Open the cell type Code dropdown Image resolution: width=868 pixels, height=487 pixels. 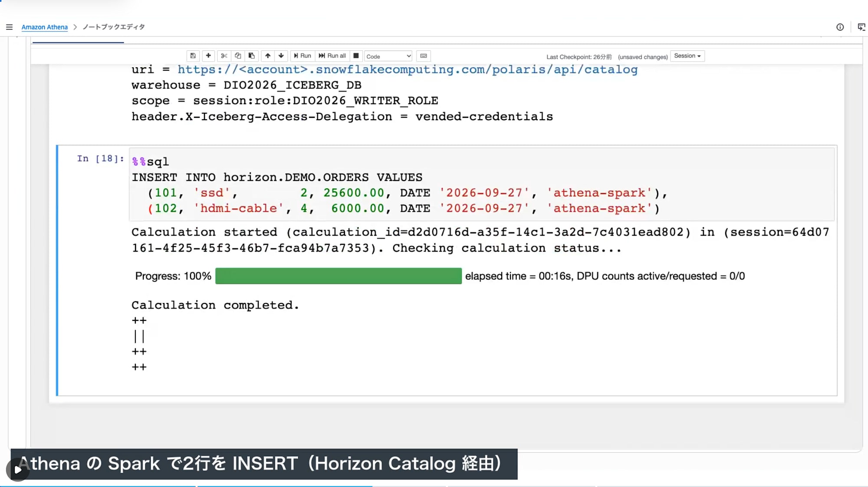(388, 56)
